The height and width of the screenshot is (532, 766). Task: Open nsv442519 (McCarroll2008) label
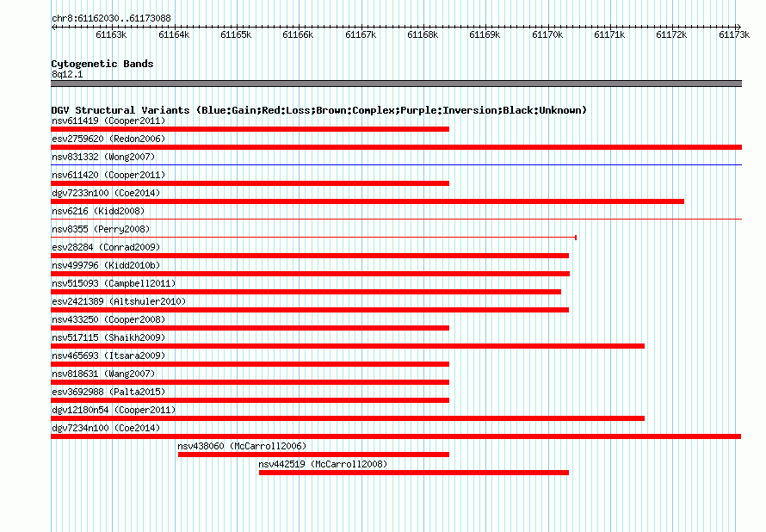(323, 464)
